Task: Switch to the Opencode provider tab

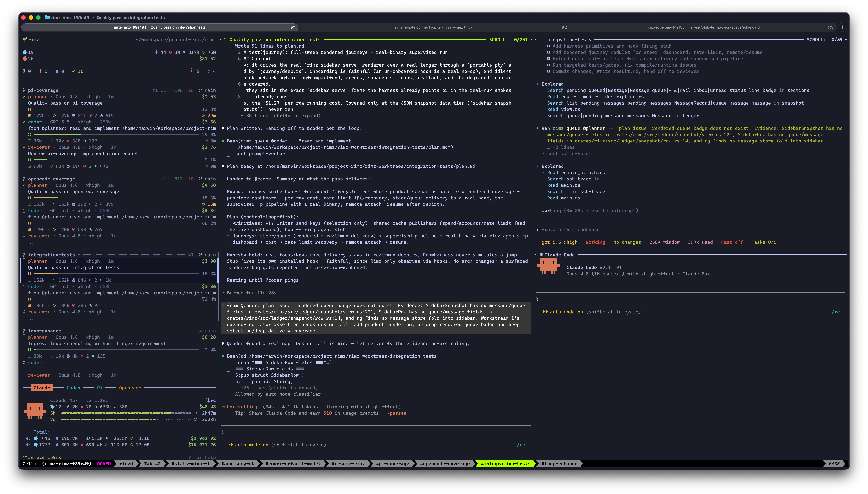Action: pyautogui.click(x=130, y=388)
